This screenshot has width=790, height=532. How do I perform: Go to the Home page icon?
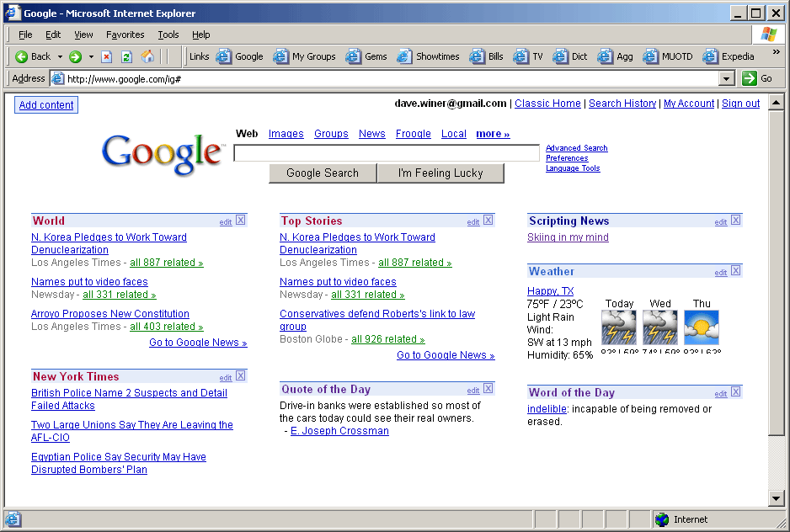coord(147,56)
